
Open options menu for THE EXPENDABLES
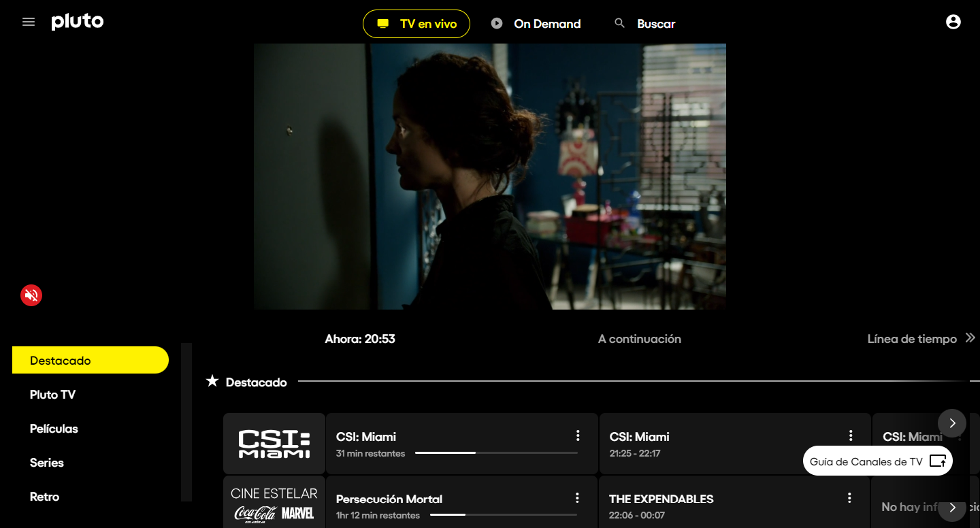pos(849,497)
